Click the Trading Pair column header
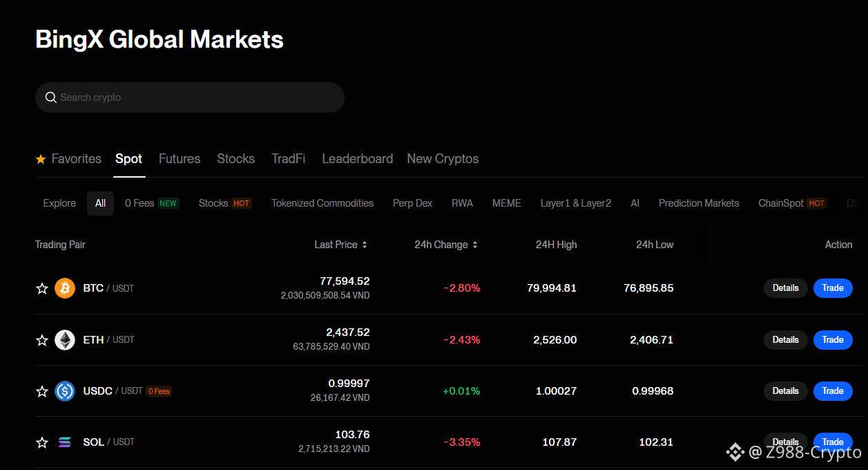 (x=60, y=245)
